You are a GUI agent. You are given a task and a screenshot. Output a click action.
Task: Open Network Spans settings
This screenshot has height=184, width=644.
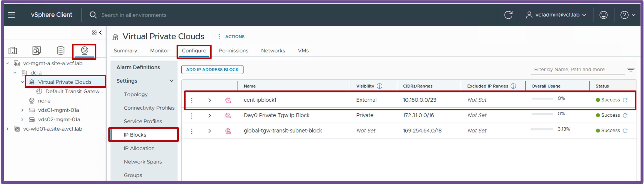tap(143, 162)
